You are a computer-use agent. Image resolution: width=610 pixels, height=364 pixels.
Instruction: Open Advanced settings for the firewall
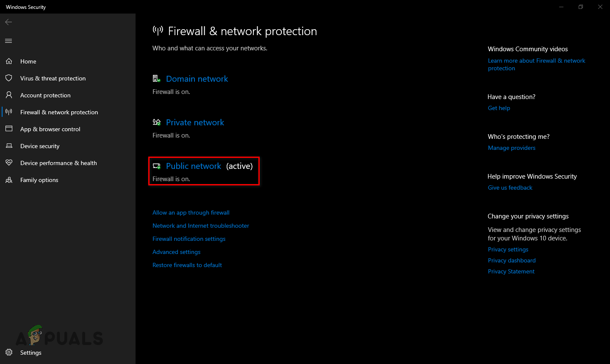click(176, 252)
